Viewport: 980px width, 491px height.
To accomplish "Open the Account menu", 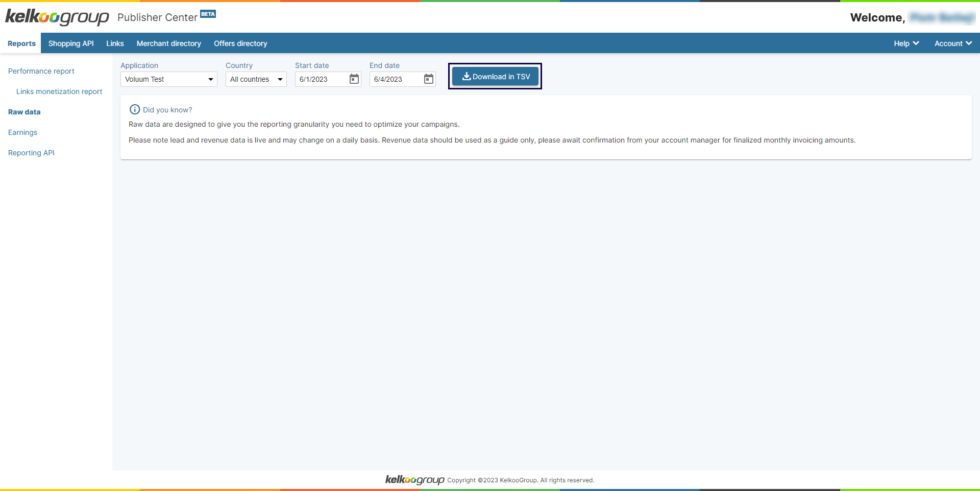I will click(x=952, y=43).
